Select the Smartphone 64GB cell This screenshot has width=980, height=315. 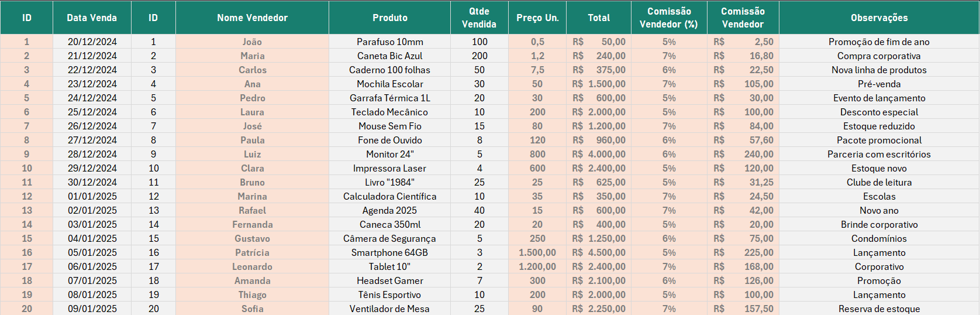[389, 252]
